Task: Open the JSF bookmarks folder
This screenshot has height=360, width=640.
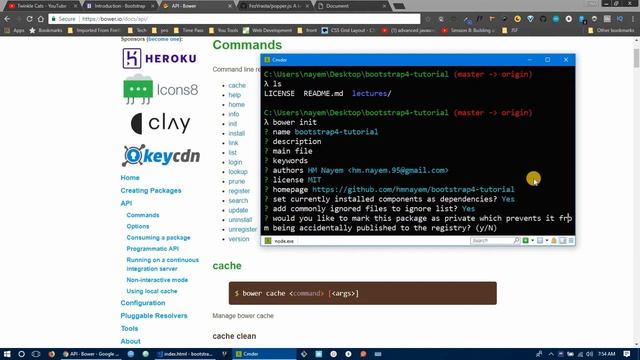Action: 510,30
